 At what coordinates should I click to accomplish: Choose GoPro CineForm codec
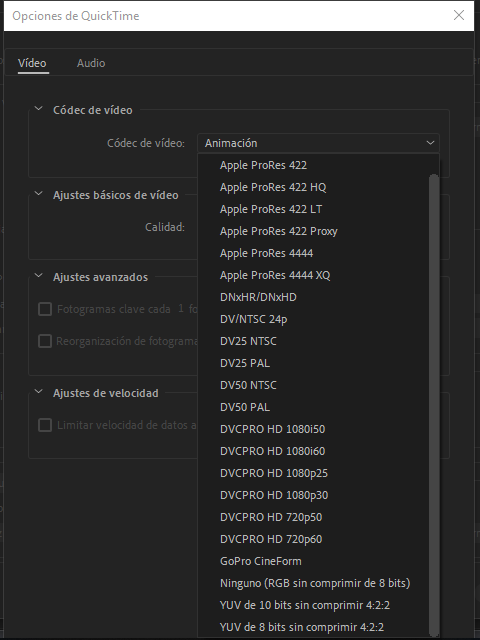click(313, 562)
